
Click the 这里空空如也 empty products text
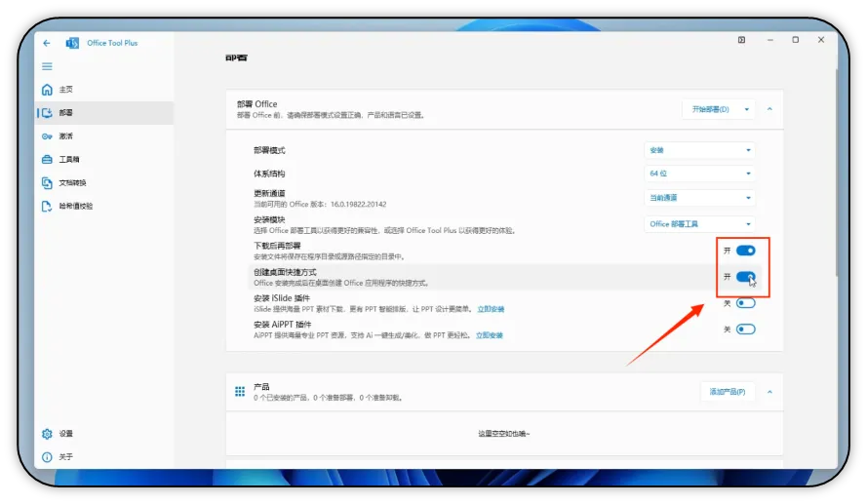504,434
